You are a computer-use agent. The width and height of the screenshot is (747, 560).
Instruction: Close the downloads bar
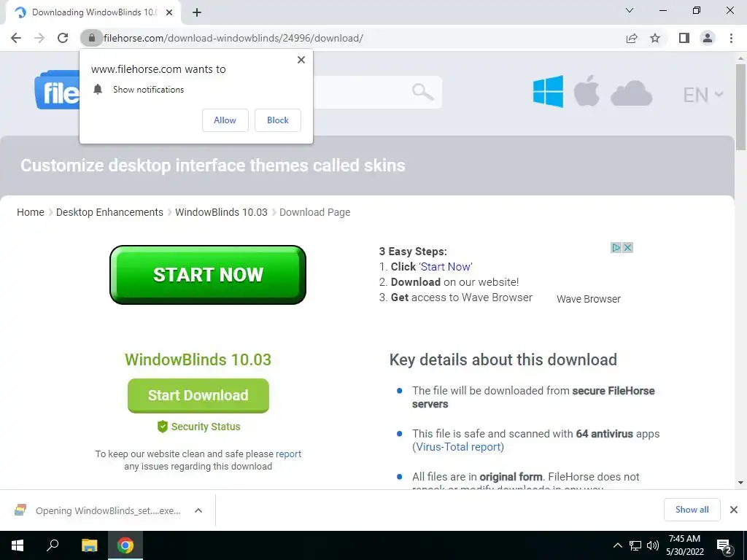coord(734,510)
